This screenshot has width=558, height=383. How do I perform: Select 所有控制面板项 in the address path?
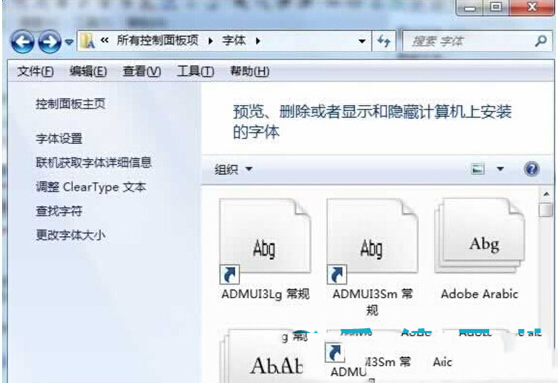point(157,41)
